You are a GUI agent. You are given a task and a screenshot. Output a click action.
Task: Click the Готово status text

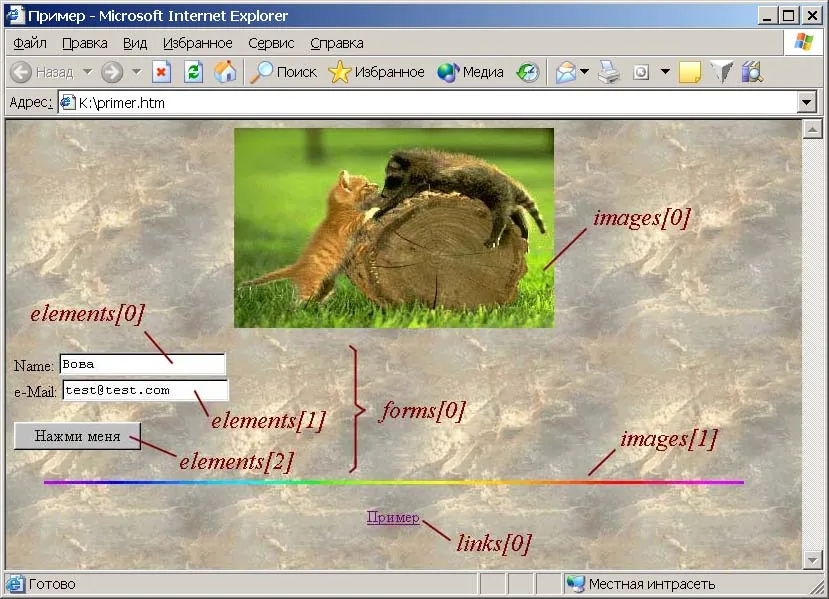(x=52, y=584)
